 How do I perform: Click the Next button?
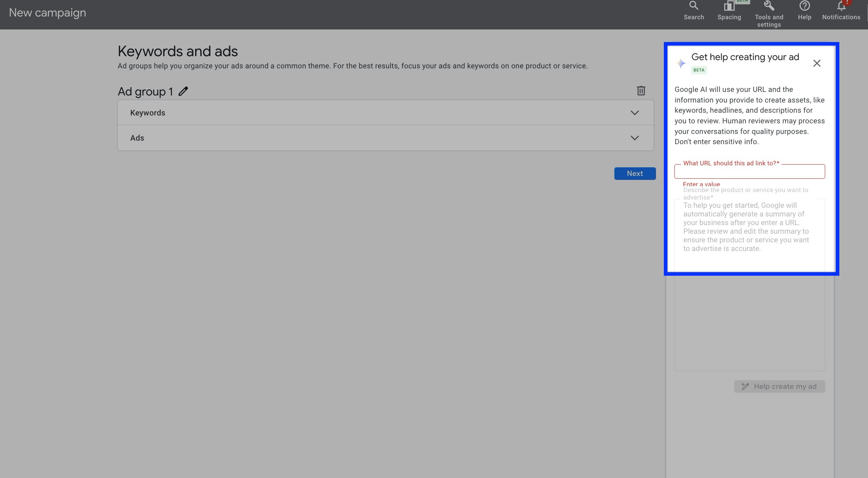[635, 174]
